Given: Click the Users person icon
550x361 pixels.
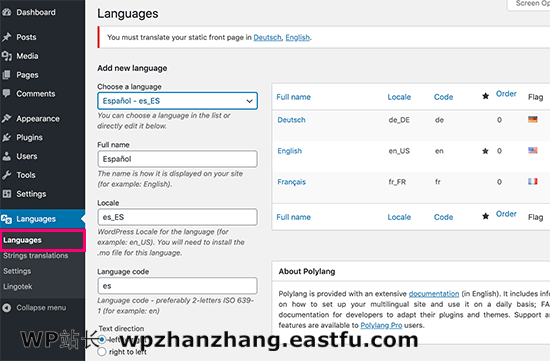Looking at the screenshot, I should coord(7,156).
